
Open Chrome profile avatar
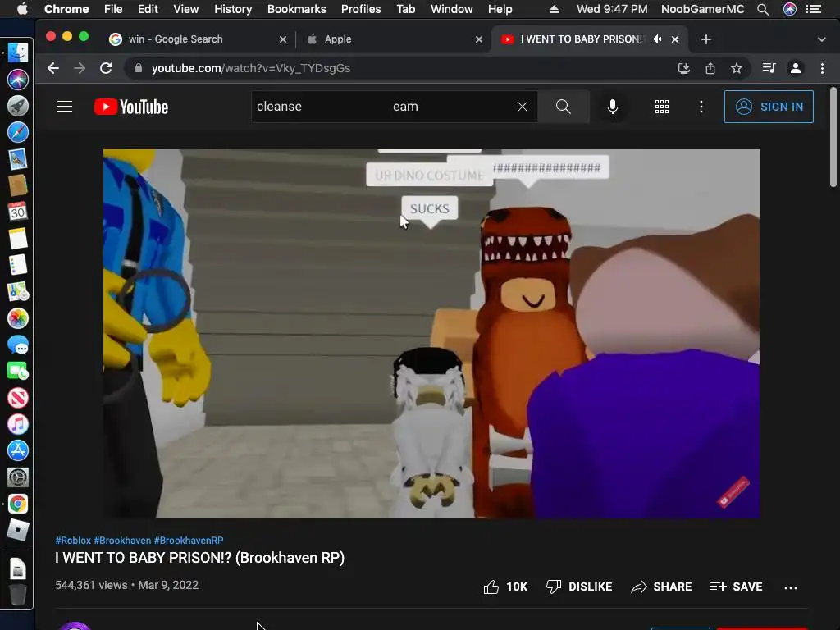(796, 68)
